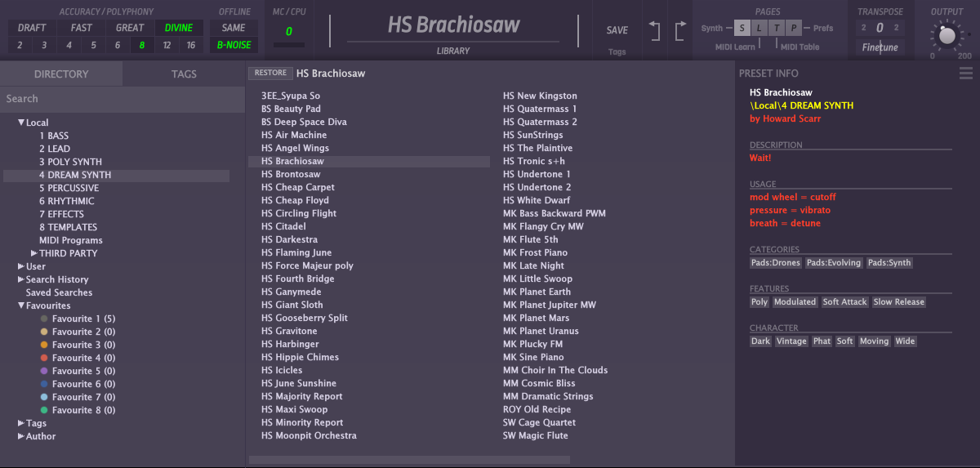Click the undo arrow icon
This screenshot has width=980, height=468.
pyautogui.click(x=654, y=30)
